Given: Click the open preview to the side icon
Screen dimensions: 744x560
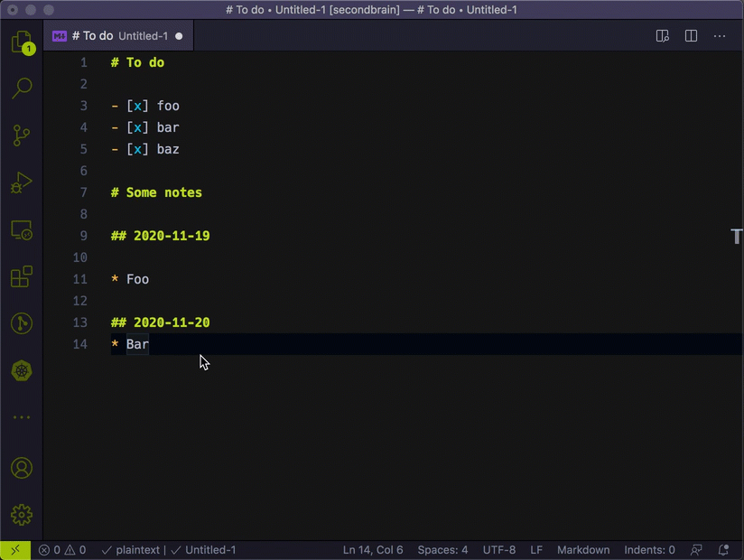Looking at the screenshot, I should click(662, 36).
